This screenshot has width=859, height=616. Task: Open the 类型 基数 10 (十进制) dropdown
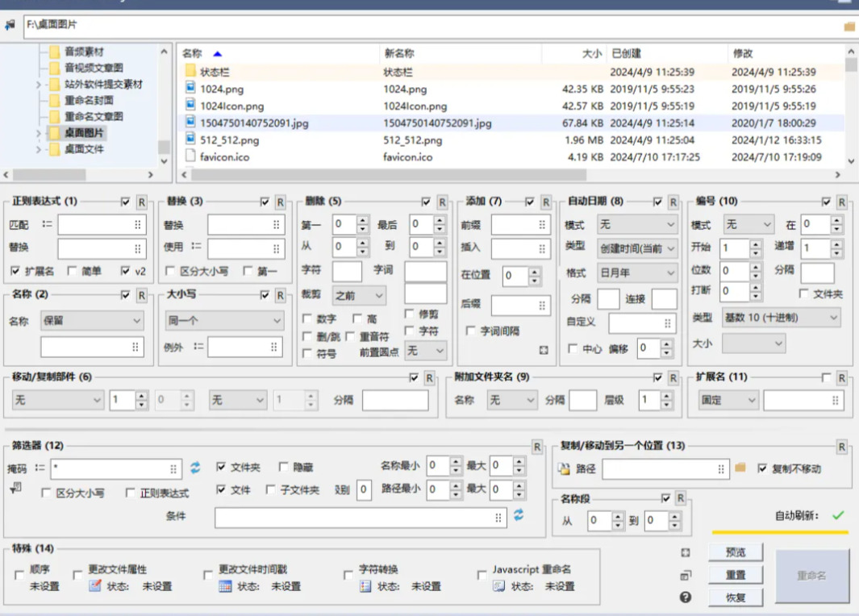pos(781,318)
